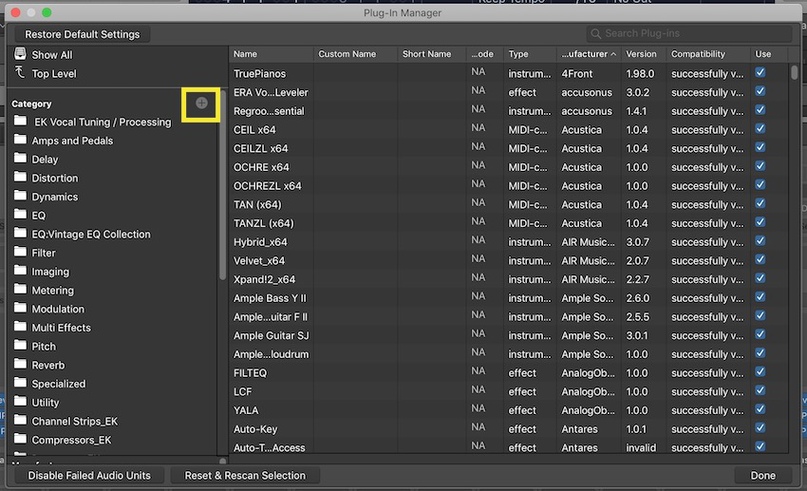The height and width of the screenshot is (491, 807).
Task: Sort by the Version column header
Action: tap(641, 54)
